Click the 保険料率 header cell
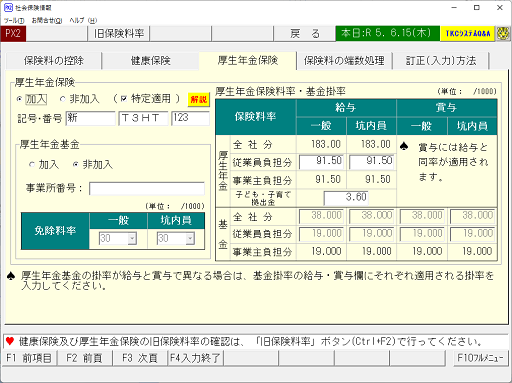Screen dimensions: 512x383 tap(256, 117)
